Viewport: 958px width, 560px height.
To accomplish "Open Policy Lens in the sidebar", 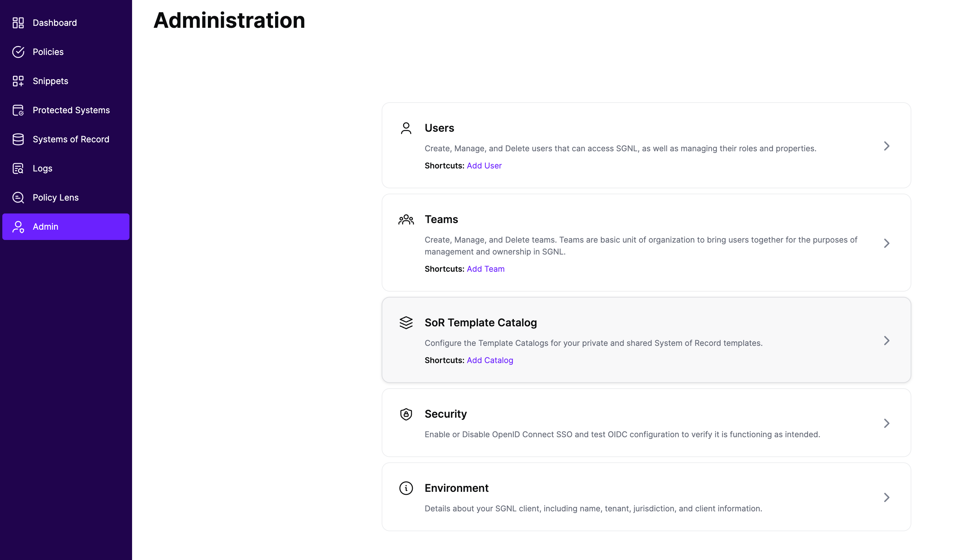I will (x=66, y=198).
